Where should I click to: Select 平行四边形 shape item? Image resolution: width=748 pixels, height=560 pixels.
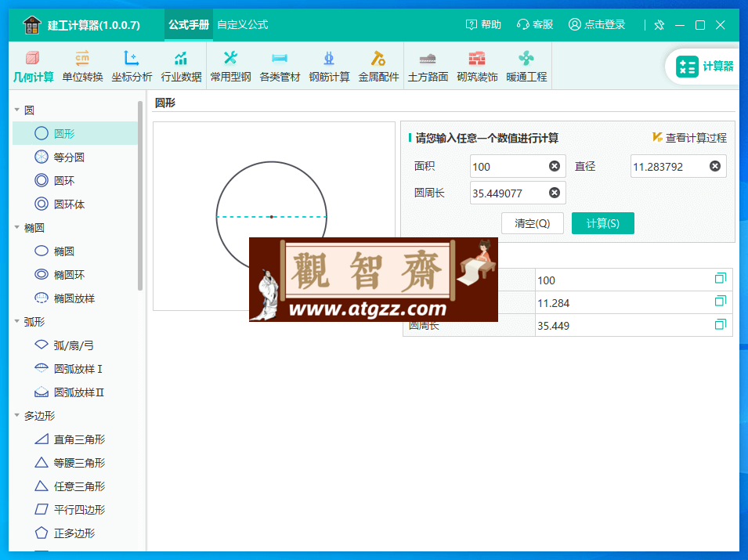tap(75, 509)
